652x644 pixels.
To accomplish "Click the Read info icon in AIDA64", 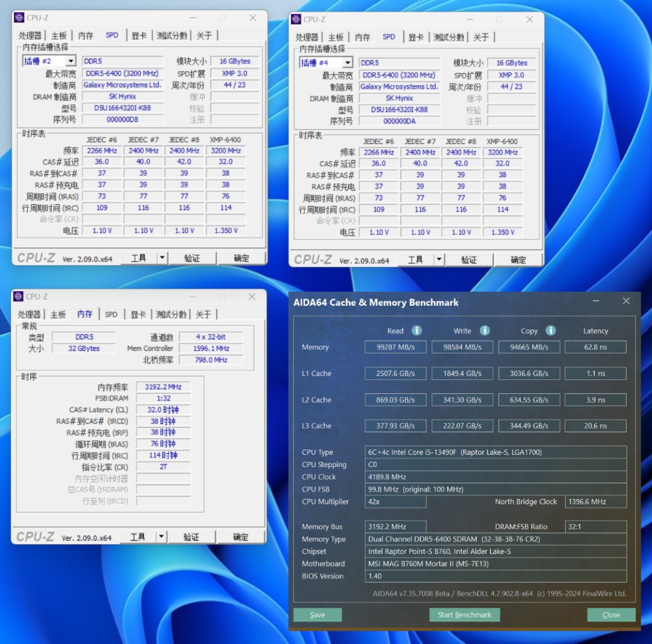I will tap(417, 330).
